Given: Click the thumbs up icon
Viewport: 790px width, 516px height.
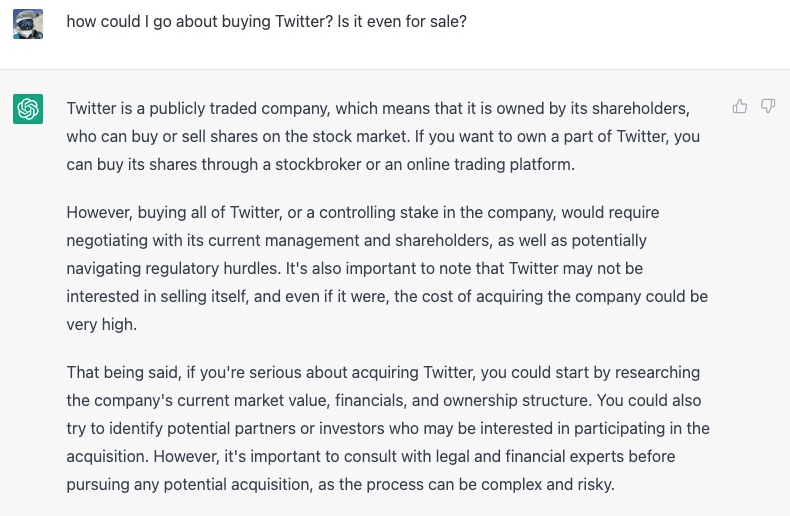Looking at the screenshot, I should coord(740,106).
